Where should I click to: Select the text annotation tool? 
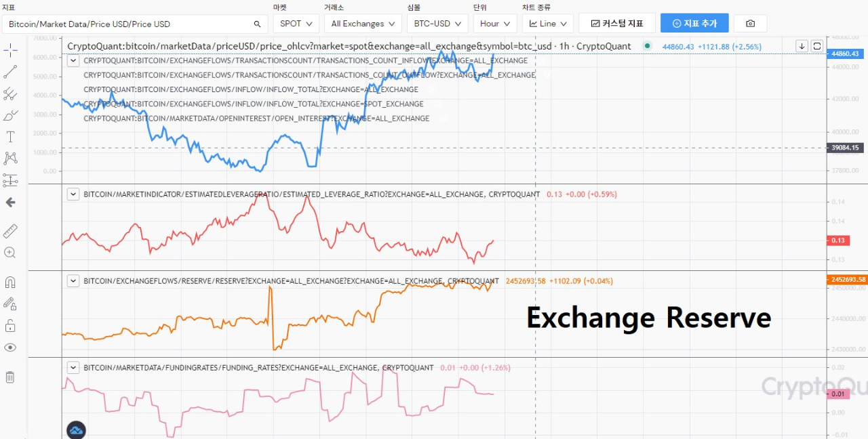coord(9,136)
